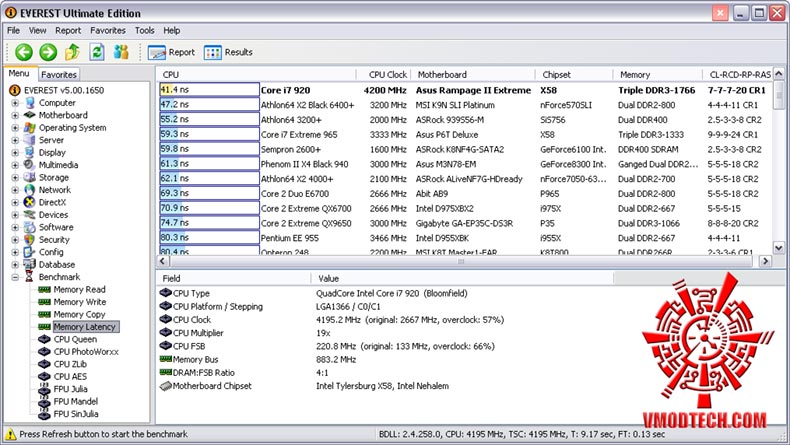This screenshot has height=445, width=790.
Task: Select the Database icon in tree
Action: [x=30, y=265]
